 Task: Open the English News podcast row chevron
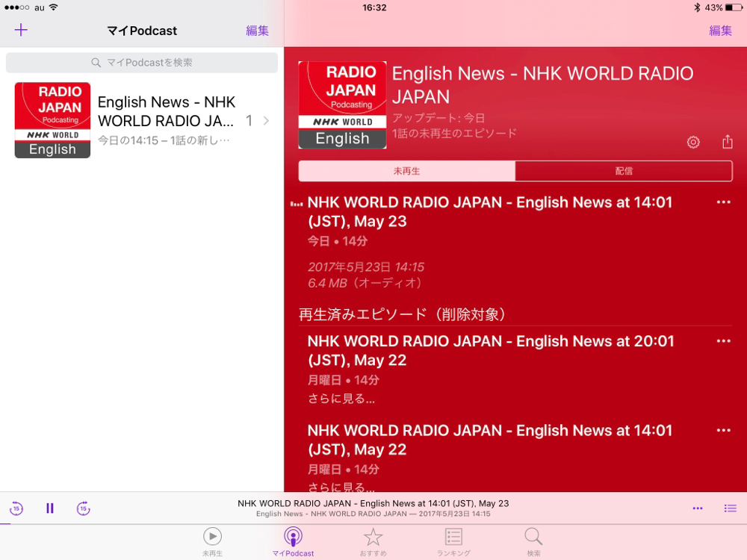coord(267,121)
